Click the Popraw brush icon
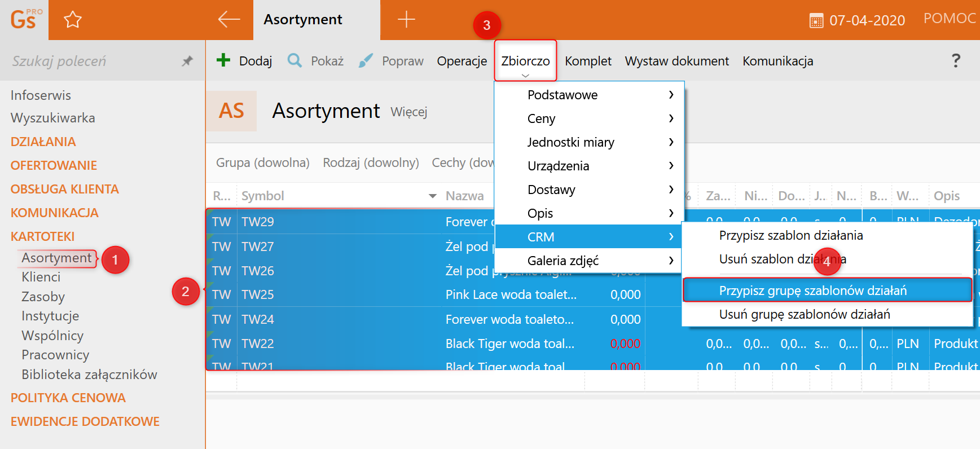 [x=366, y=60]
